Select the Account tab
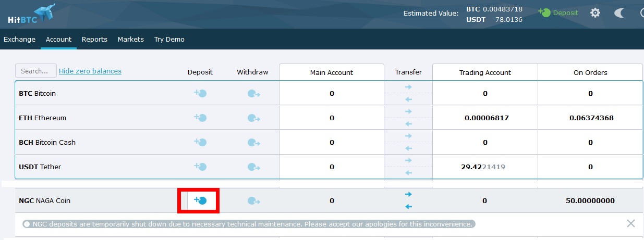 point(58,39)
